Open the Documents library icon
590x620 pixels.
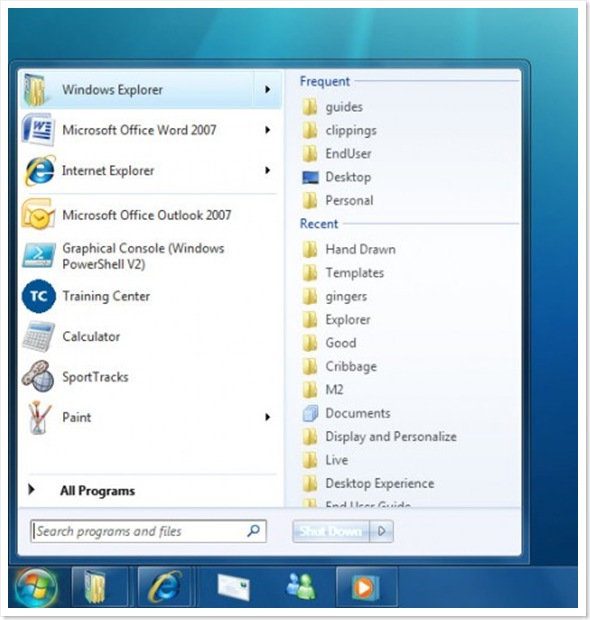[x=310, y=413]
